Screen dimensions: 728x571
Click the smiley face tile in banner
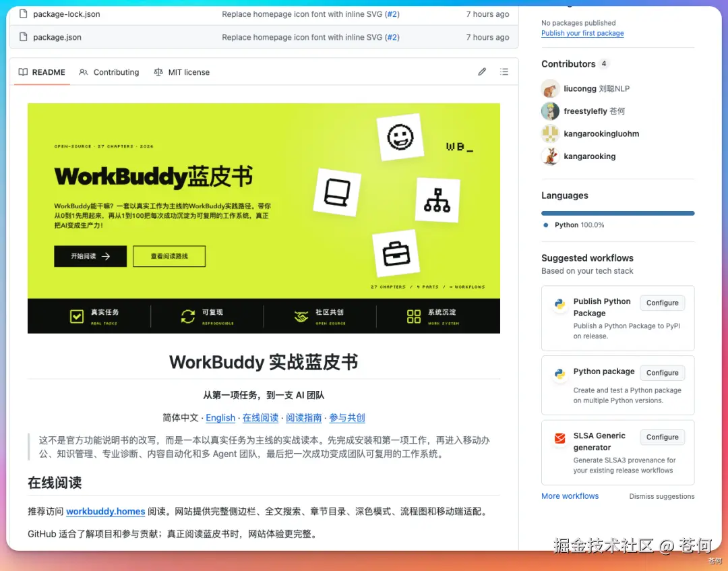point(400,137)
